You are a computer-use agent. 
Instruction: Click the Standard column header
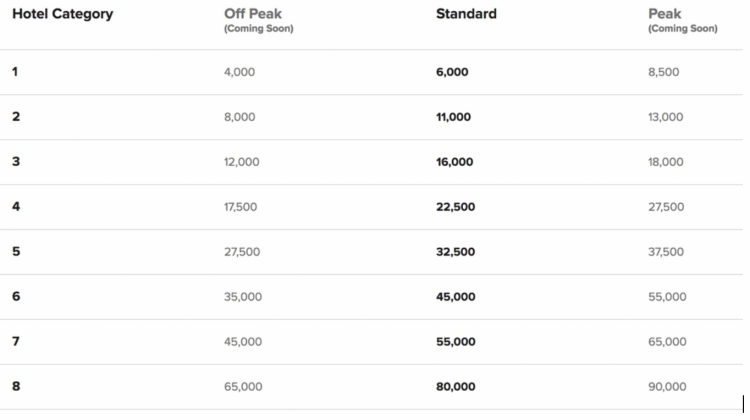pos(466,15)
